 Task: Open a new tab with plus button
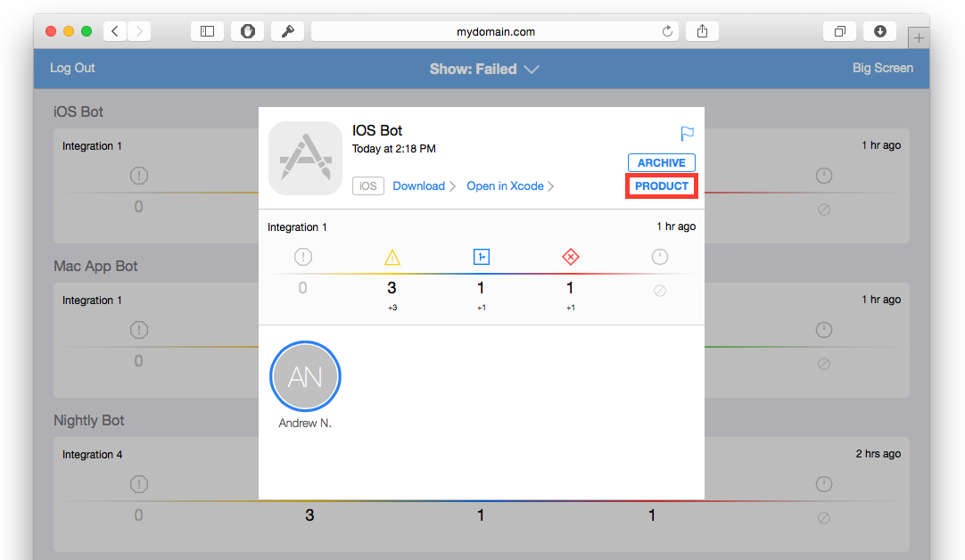[919, 38]
